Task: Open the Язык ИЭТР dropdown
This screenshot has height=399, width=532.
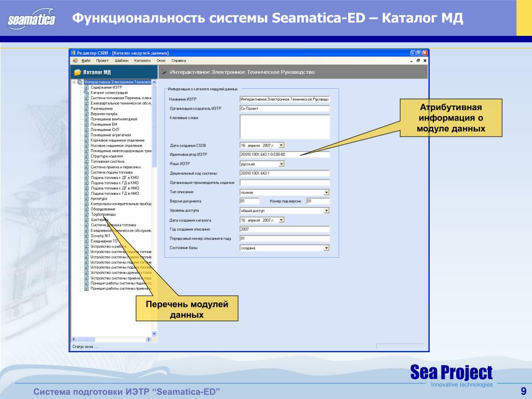Action: (281, 164)
